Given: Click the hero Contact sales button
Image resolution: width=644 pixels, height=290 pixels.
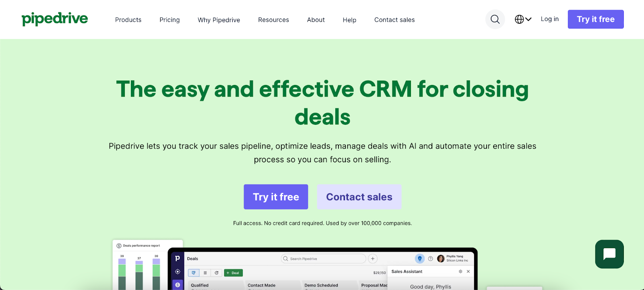Looking at the screenshot, I should pyautogui.click(x=359, y=197).
